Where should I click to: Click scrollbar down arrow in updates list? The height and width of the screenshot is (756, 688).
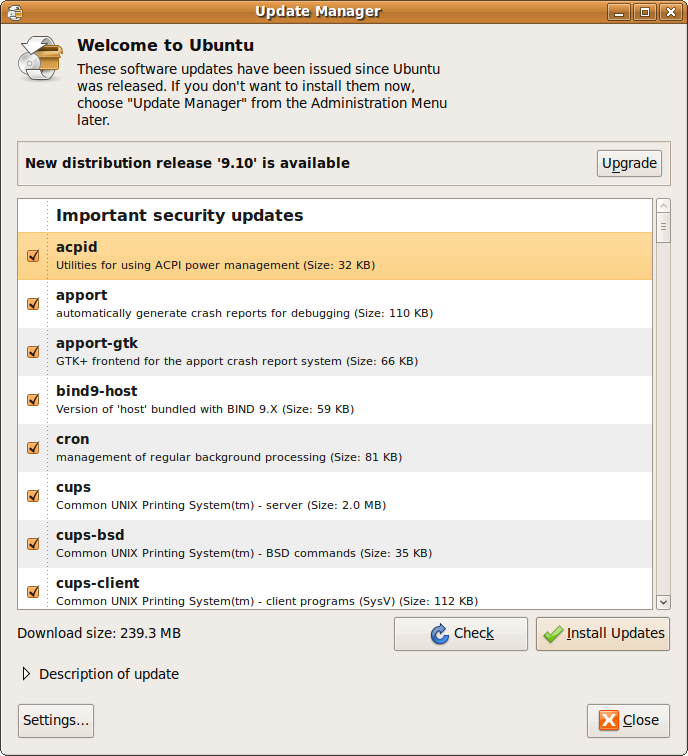point(663,601)
